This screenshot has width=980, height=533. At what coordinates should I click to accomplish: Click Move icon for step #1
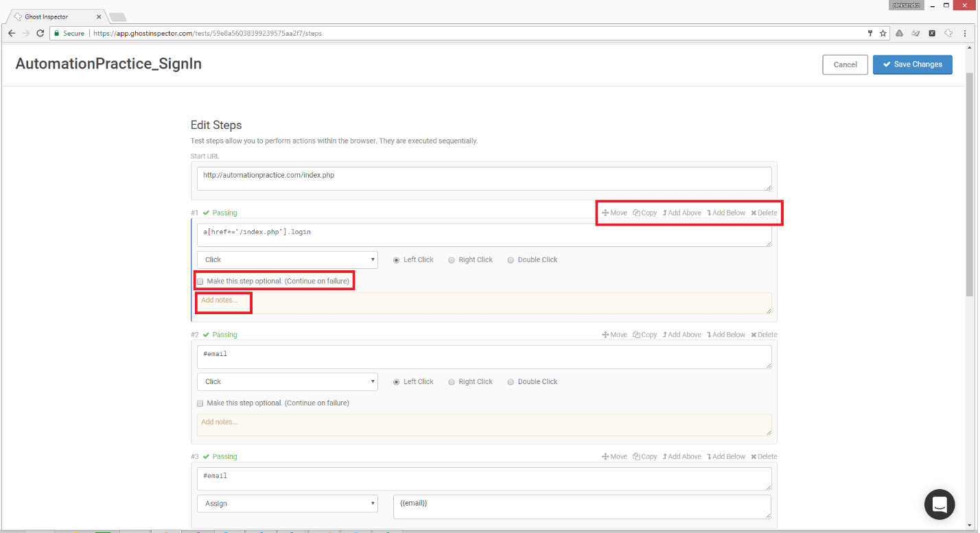tap(606, 213)
